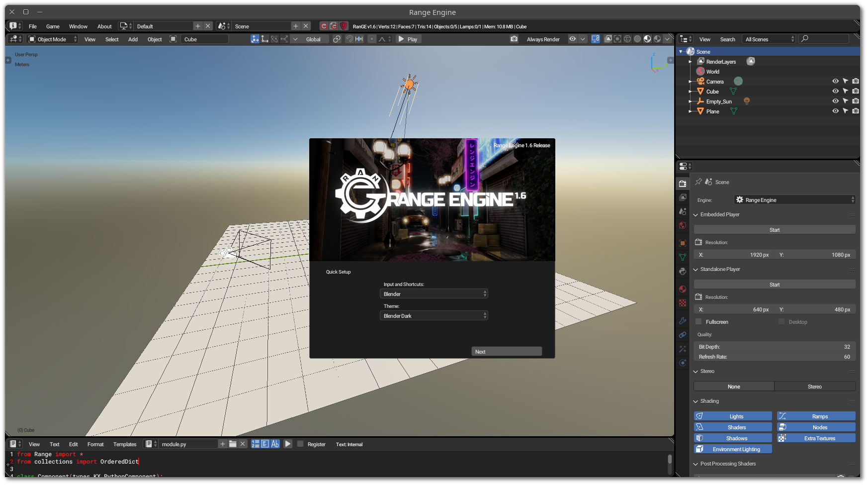868x485 pixels.
Task: Hide the Plane object in outliner
Action: tap(835, 111)
